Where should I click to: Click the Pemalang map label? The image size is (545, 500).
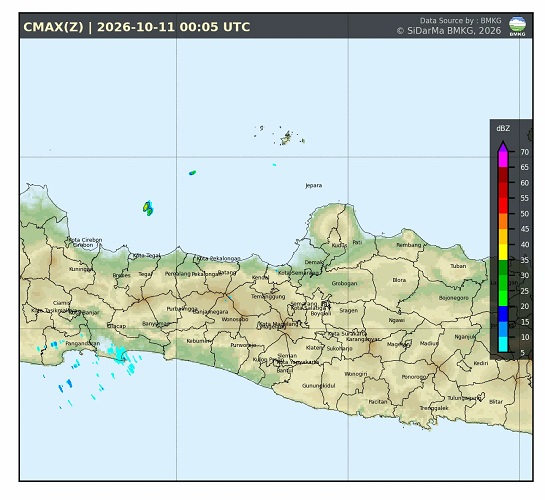(177, 274)
